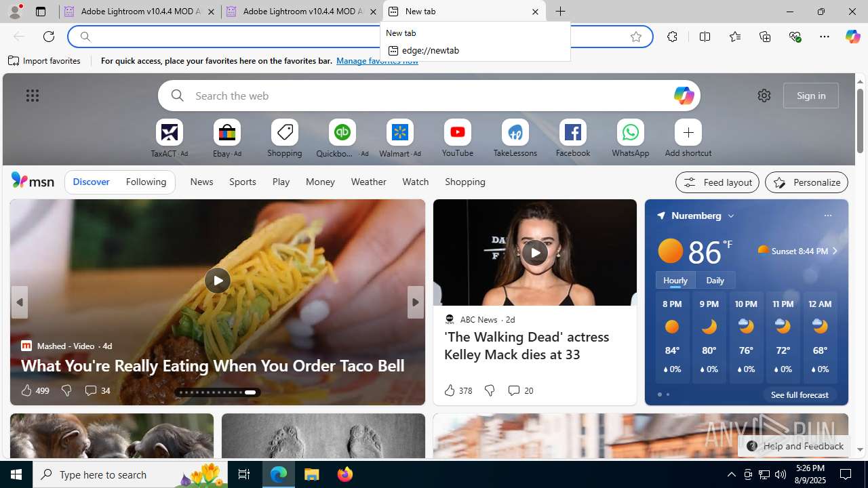Open Settings and more ellipsis menu
Screen dimensions: 868x488
[x=825, y=37]
